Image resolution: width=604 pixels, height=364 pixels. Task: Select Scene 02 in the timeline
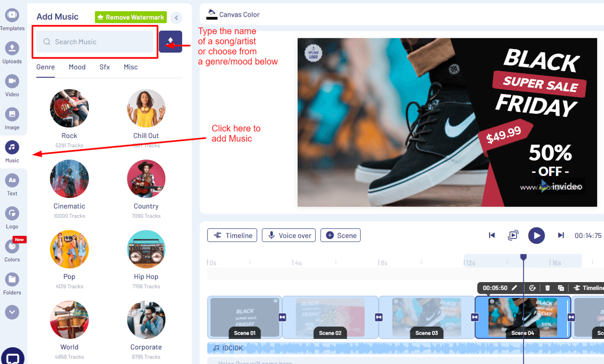pyautogui.click(x=330, y=317)
